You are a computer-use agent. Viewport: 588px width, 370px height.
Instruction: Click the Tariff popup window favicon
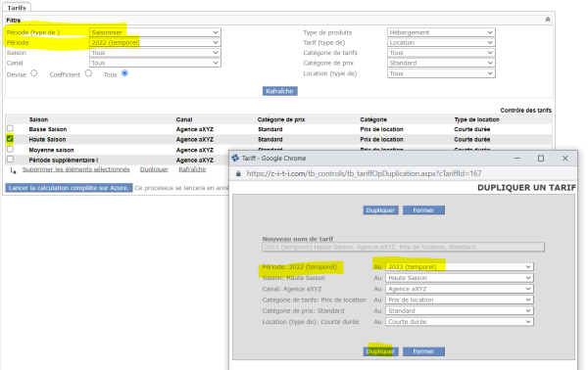[235, 158]
